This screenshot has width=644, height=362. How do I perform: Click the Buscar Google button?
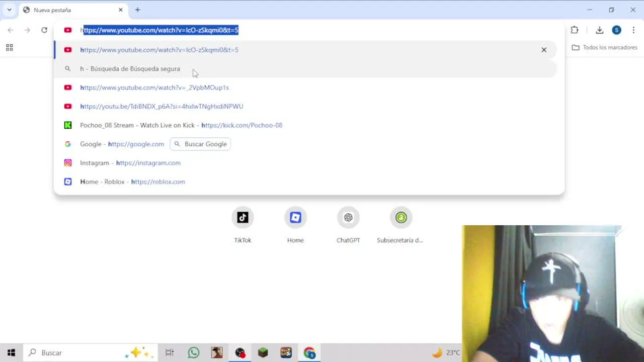coord(200,144)
